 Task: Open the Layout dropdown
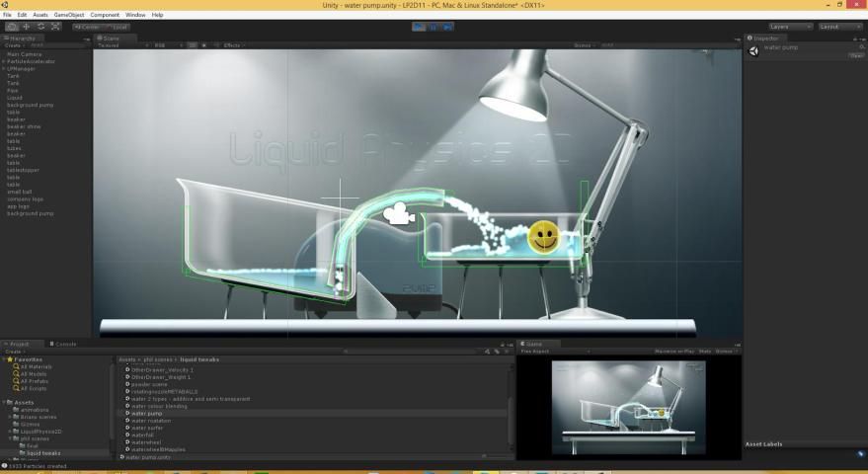pos(841,27)
